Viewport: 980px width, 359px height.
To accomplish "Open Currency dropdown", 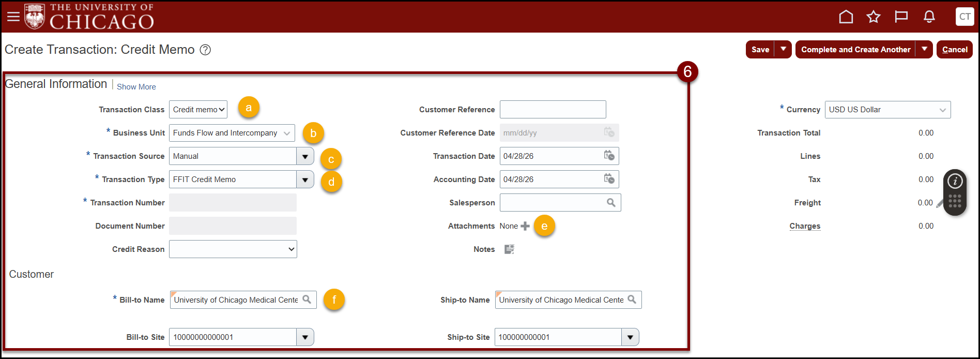I will click(887, 110).
